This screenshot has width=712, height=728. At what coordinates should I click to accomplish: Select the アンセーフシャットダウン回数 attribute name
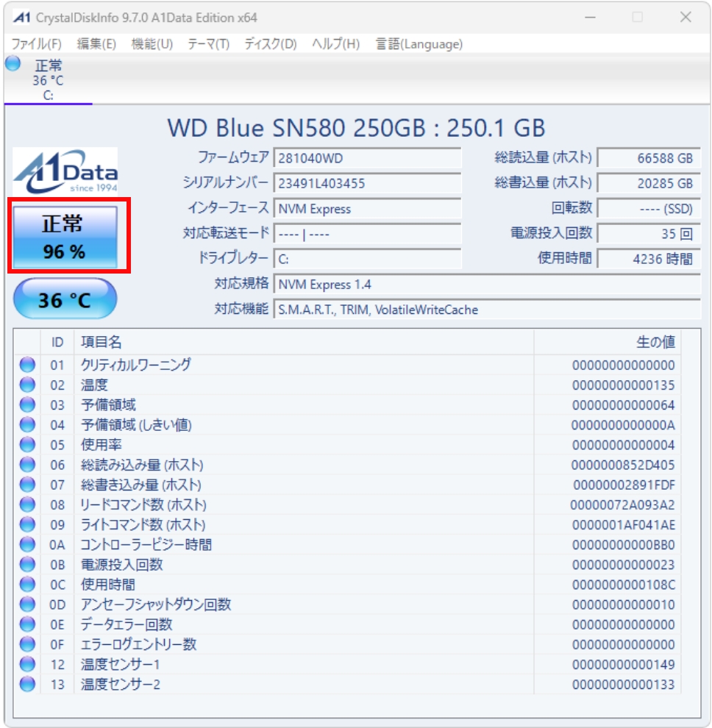156,604
